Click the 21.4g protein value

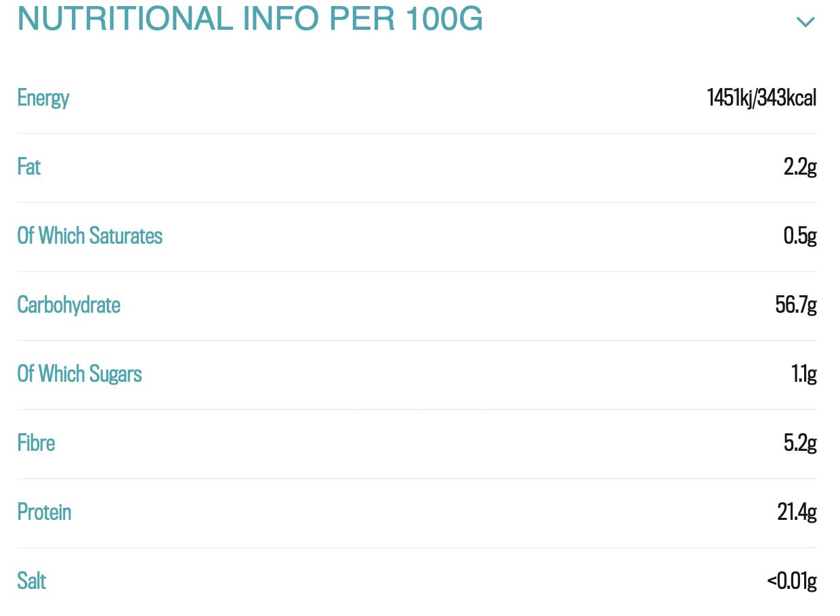tap(797, 512)
